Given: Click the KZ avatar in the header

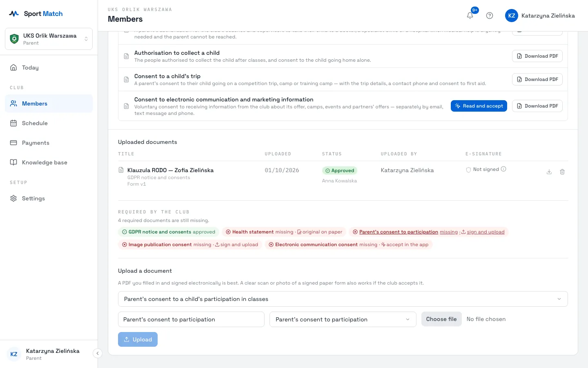Looking at the screenshot, I should coord(512,16).
